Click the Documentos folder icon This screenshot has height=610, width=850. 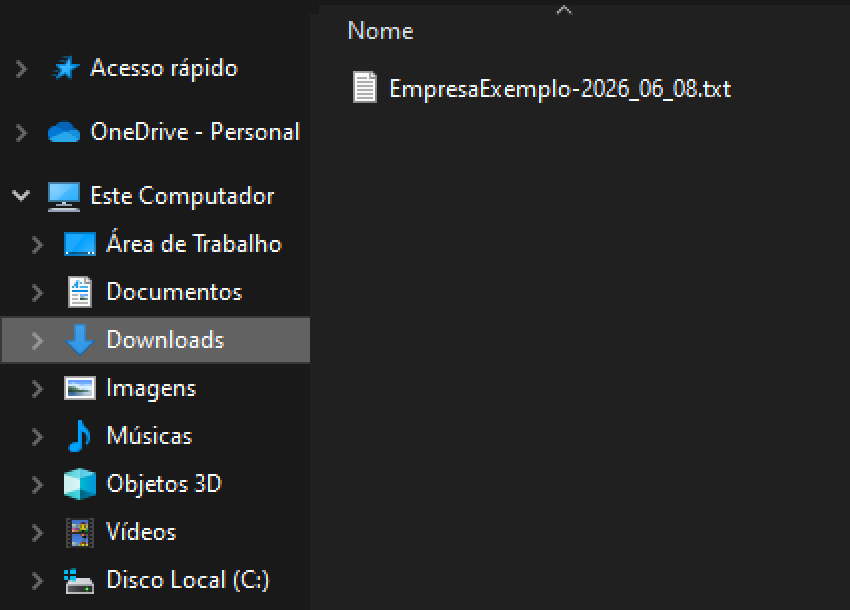(x=79, y=292)
